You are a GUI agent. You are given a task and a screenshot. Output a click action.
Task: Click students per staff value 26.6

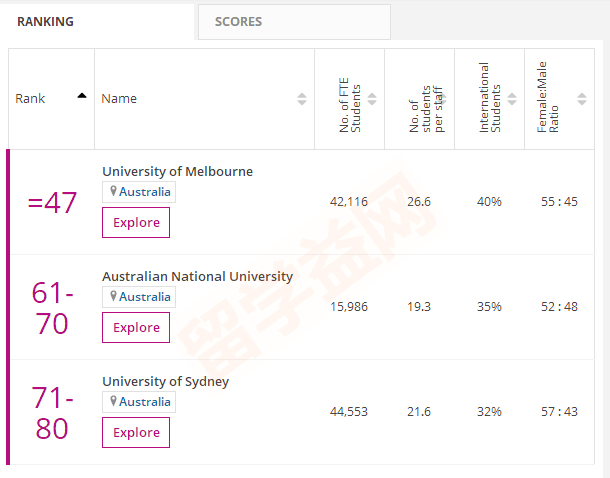(419, 202)
